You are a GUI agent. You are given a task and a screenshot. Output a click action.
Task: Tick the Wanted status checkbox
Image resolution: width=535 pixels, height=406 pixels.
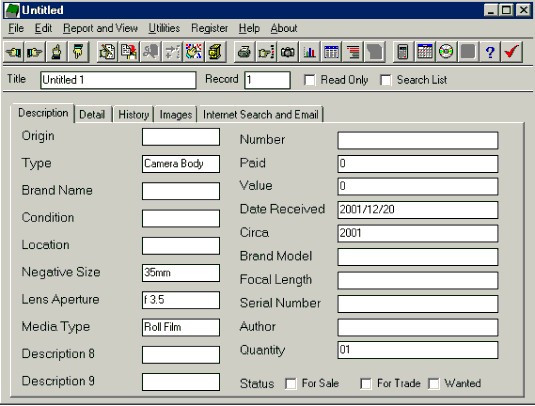point(434,383)
